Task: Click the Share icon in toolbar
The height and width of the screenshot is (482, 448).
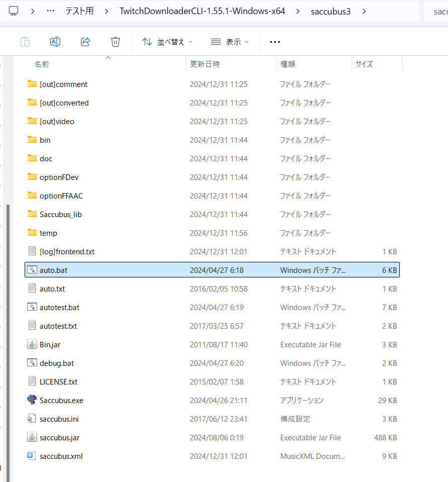Action: [x=85, y=42]
